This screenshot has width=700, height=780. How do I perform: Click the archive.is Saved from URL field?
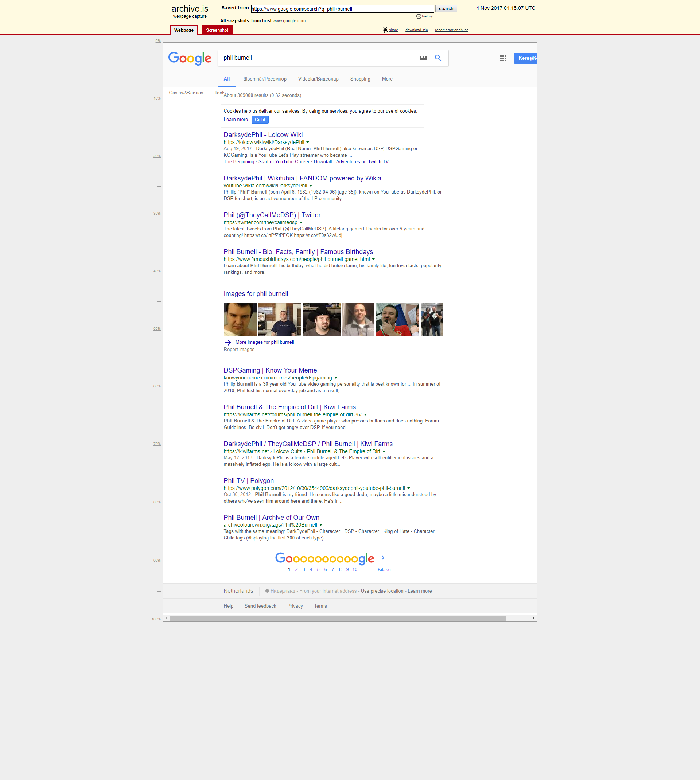(x=342, y=8)
